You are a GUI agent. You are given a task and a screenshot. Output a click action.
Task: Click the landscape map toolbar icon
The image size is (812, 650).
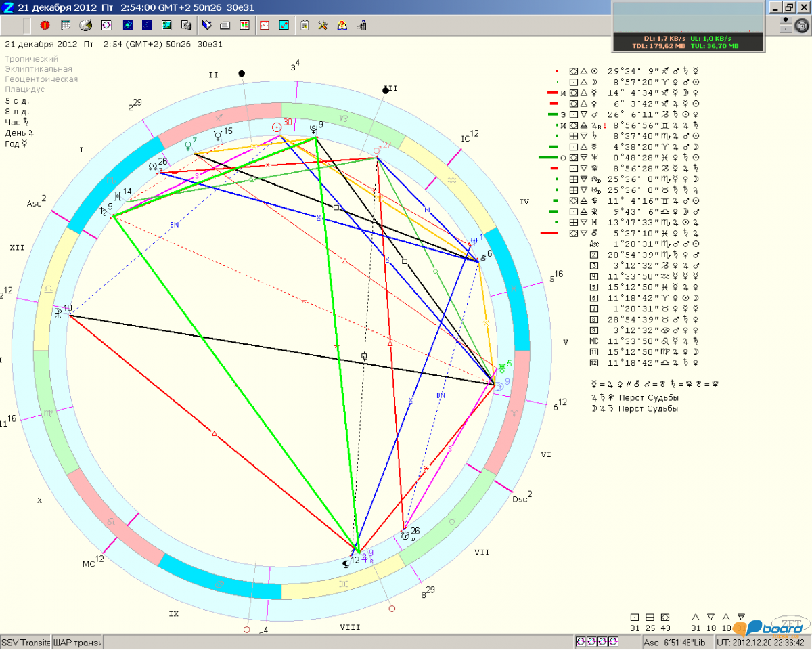(166, 26)
